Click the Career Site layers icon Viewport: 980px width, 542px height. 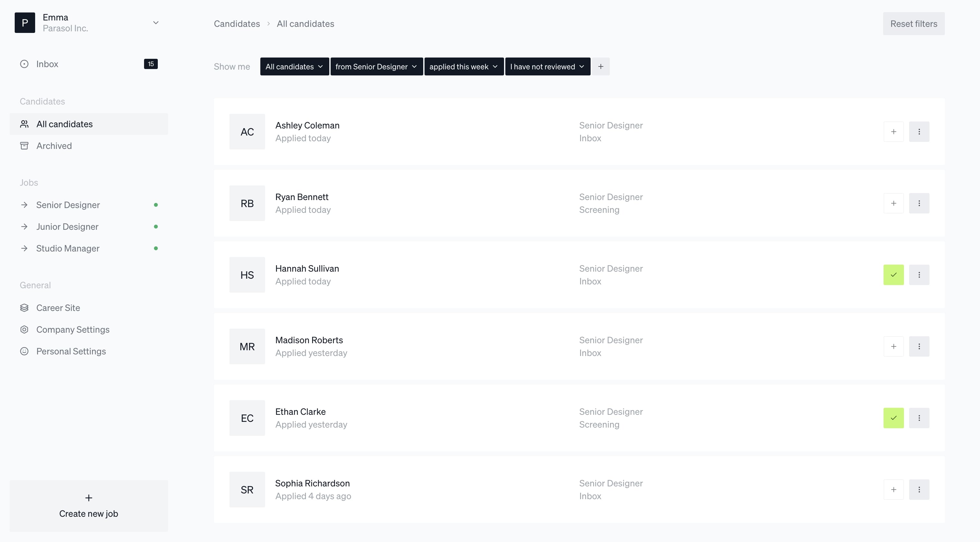tap(24, 307)
